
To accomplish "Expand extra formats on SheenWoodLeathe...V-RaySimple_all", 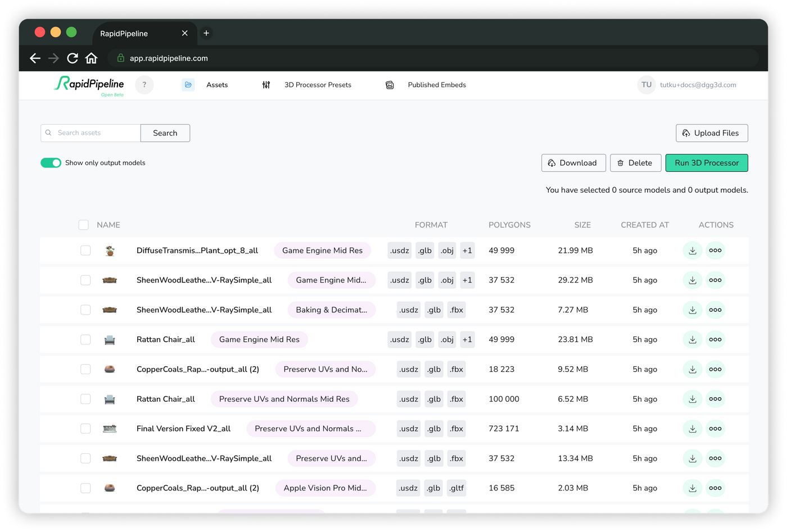I will coord(467,280).
